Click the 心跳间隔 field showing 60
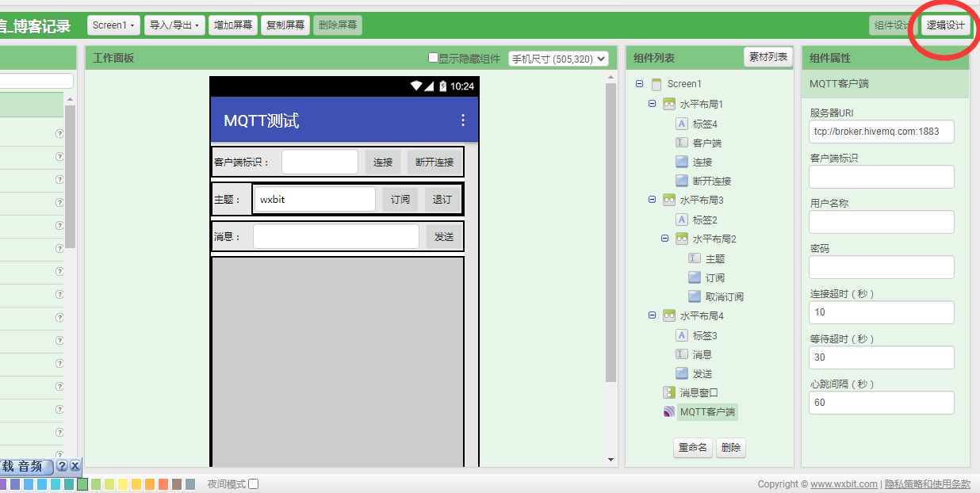Viewport: 980px width, 493px height. click(x=882, y=403)
